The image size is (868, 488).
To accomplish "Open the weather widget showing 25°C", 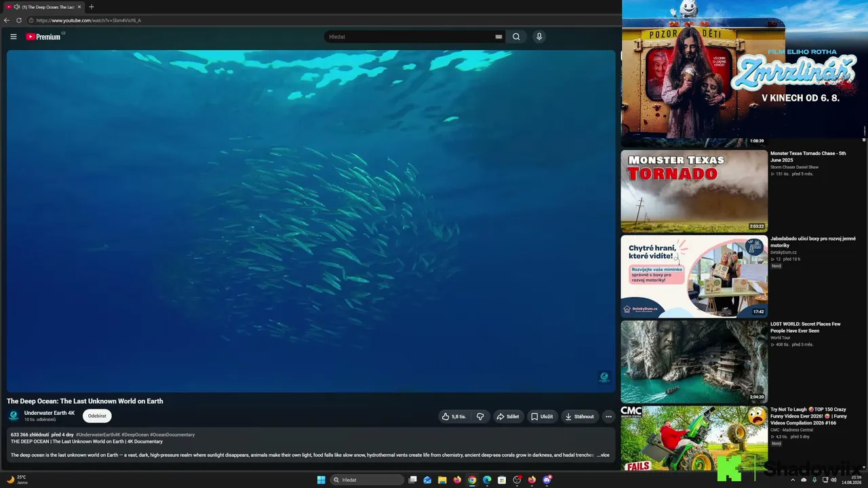I will coord(17,480).
